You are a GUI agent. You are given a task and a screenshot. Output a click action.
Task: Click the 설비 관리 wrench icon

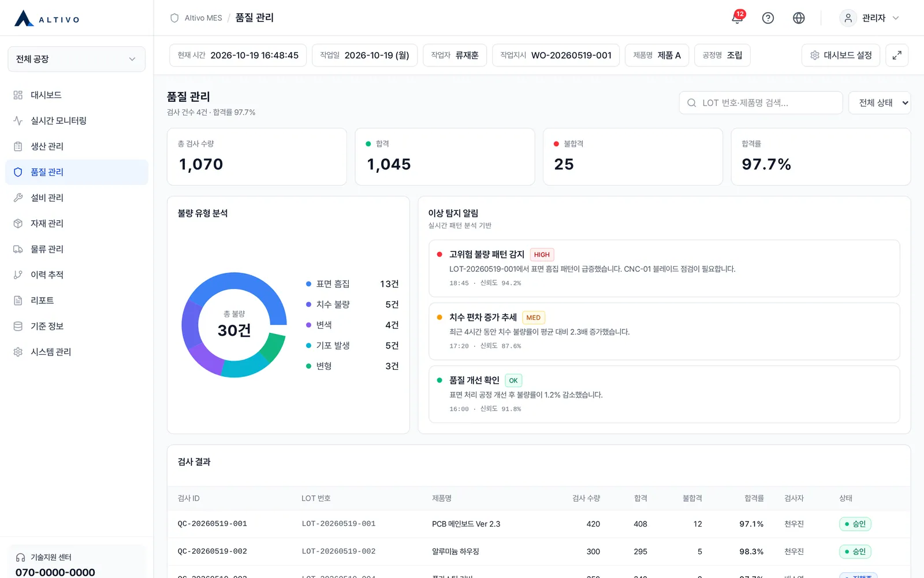[18, 198]
